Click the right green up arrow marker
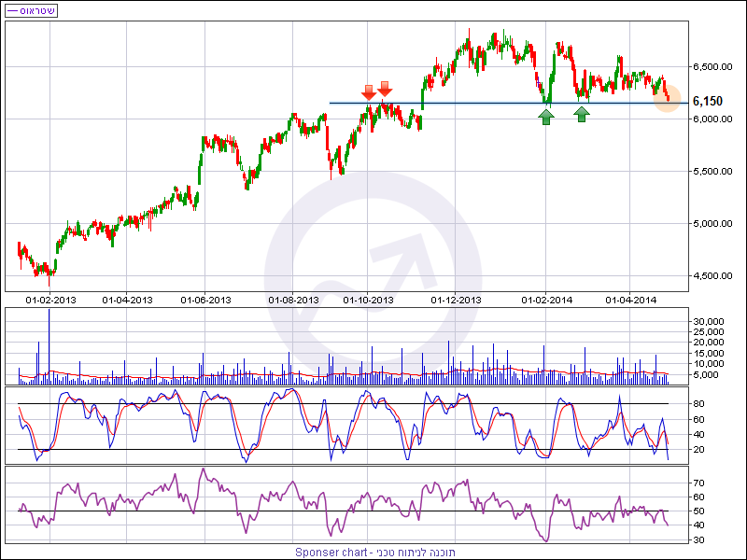This screenshot has height=560, width=747. 582,114
